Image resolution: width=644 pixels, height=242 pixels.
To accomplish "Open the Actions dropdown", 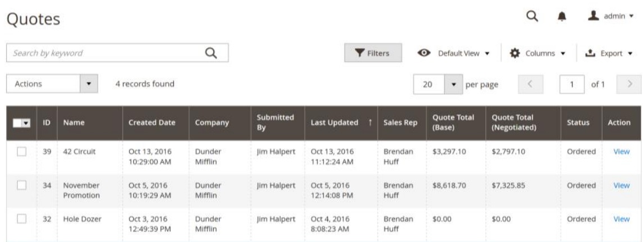I will (x=52, y=84).
